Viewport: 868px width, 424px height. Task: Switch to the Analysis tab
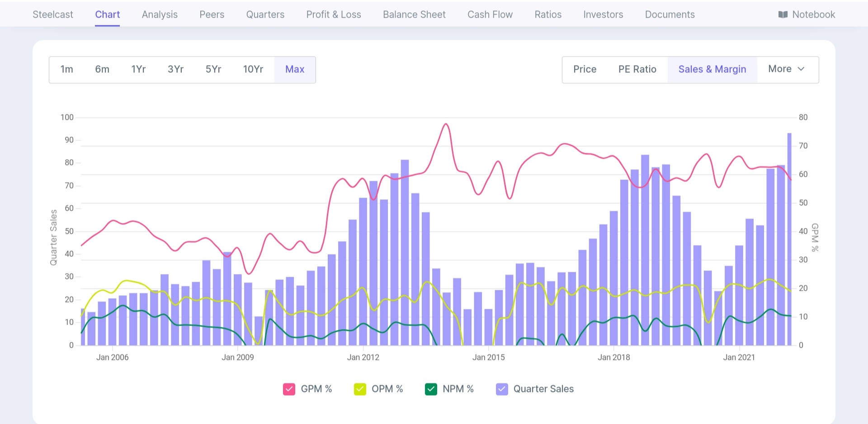[x=160, y=14]
